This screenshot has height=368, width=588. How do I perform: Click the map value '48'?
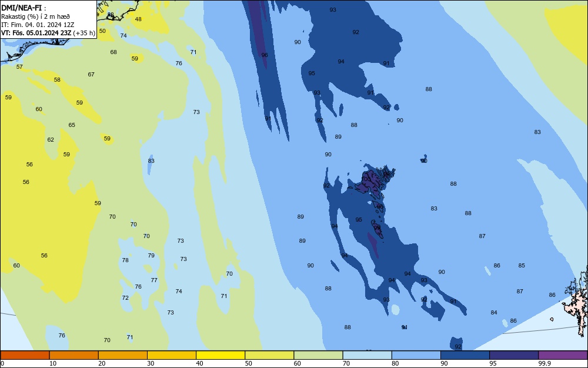pos(138,19)
